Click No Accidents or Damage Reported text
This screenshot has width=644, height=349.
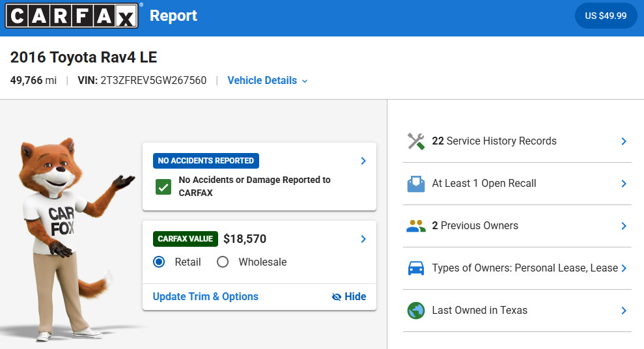coord(254,186)
